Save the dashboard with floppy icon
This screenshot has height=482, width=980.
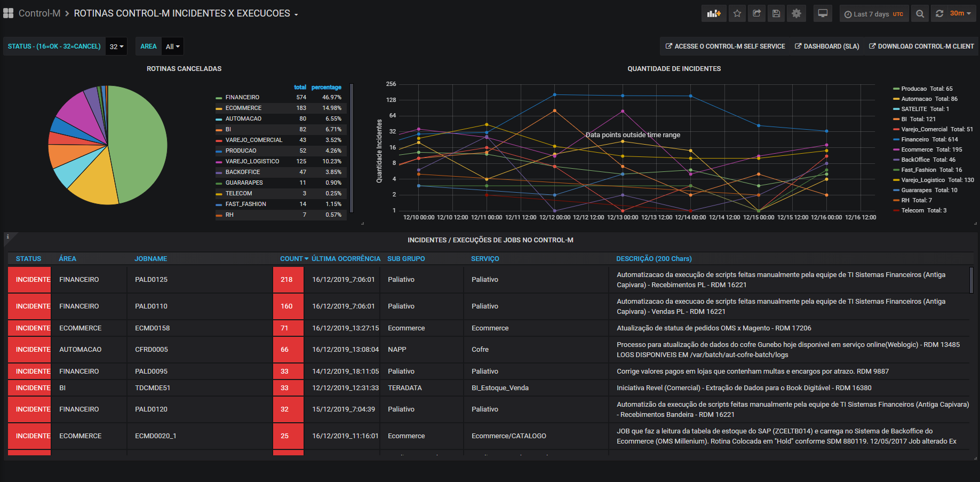pyautogui.click(x=776, y=14)
